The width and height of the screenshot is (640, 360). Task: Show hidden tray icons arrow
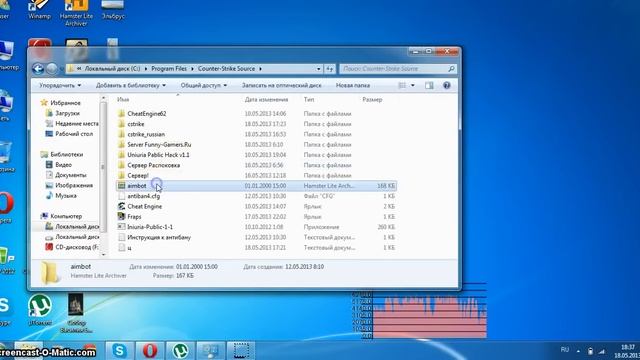pyautogui.click(x=578, y=351)
